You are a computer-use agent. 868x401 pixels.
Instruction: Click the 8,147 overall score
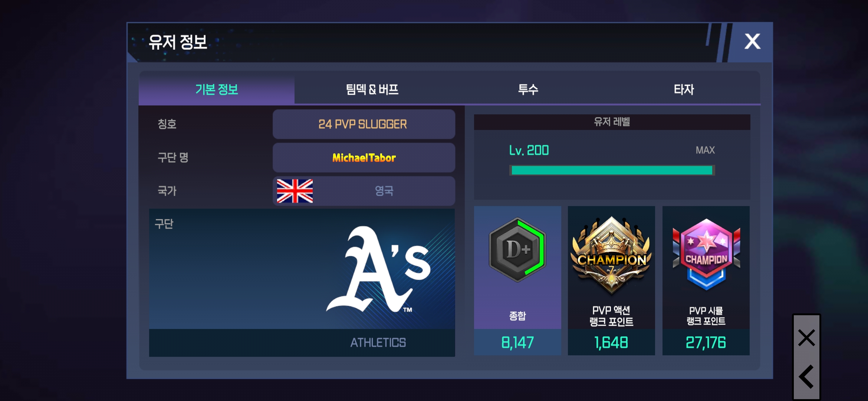(517, 342)
